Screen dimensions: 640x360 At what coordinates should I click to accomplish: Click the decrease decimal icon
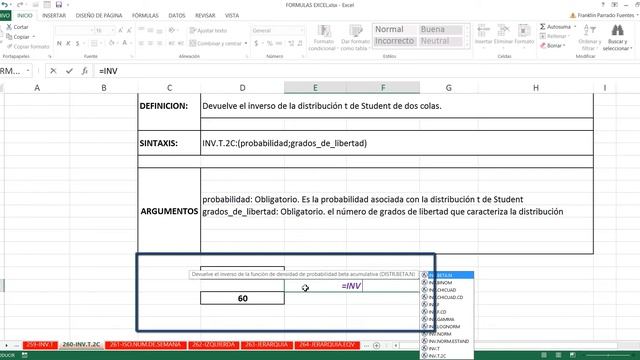point(300,43)
